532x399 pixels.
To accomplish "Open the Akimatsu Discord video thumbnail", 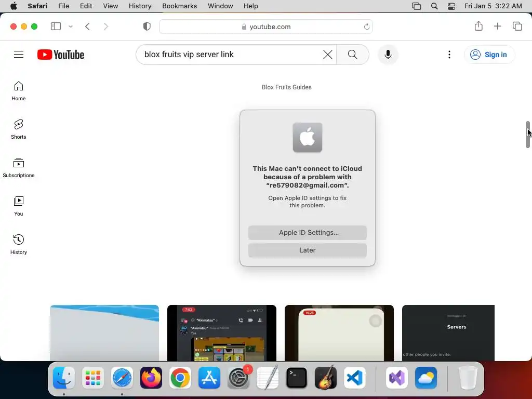I will (221, 333).
